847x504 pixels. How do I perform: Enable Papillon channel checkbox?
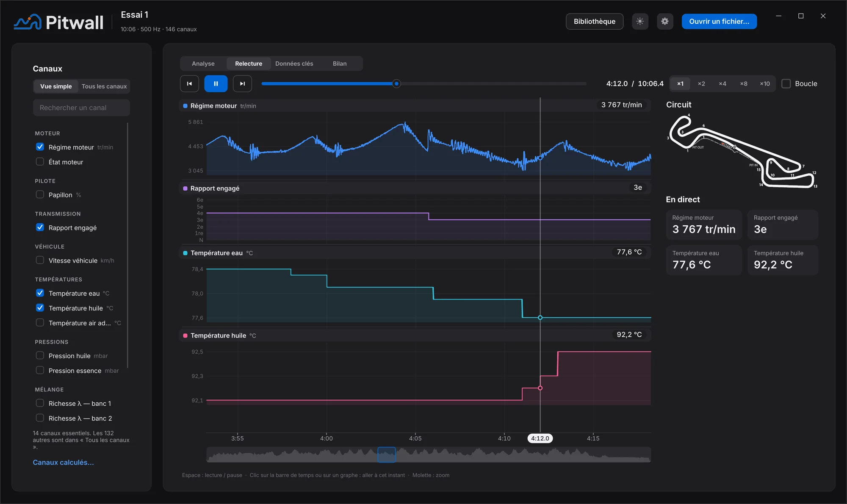coord(40,194)
